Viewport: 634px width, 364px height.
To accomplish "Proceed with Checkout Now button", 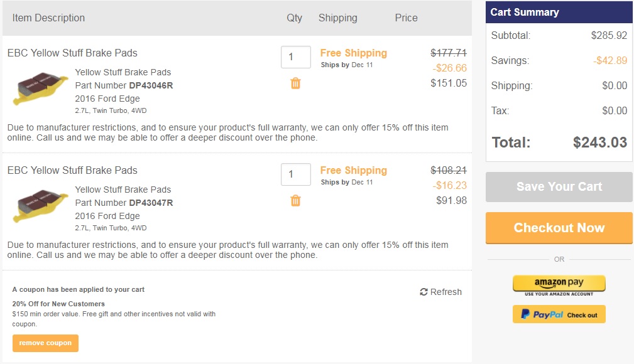I will [559, 227].
